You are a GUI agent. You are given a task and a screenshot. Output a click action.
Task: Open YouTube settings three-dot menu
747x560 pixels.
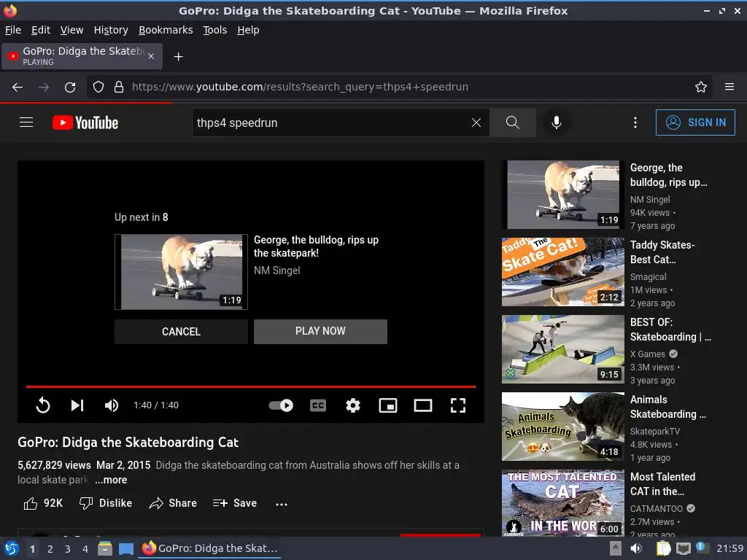635,122
